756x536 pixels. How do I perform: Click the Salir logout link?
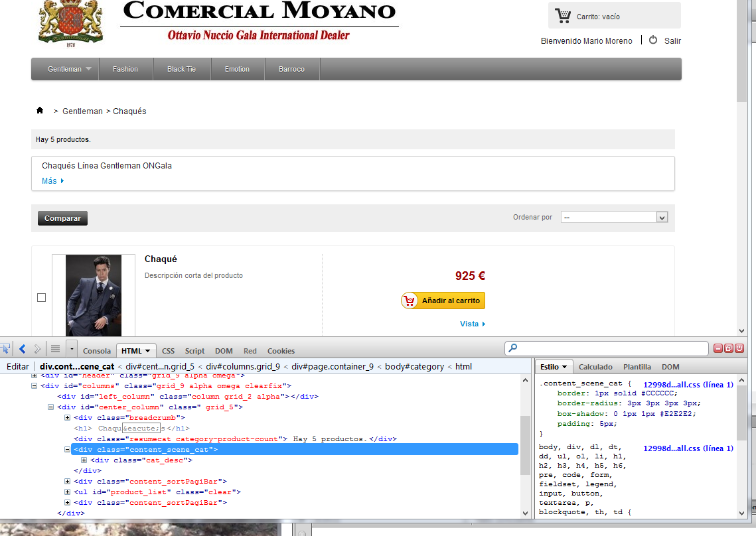(x=672, y=41)
